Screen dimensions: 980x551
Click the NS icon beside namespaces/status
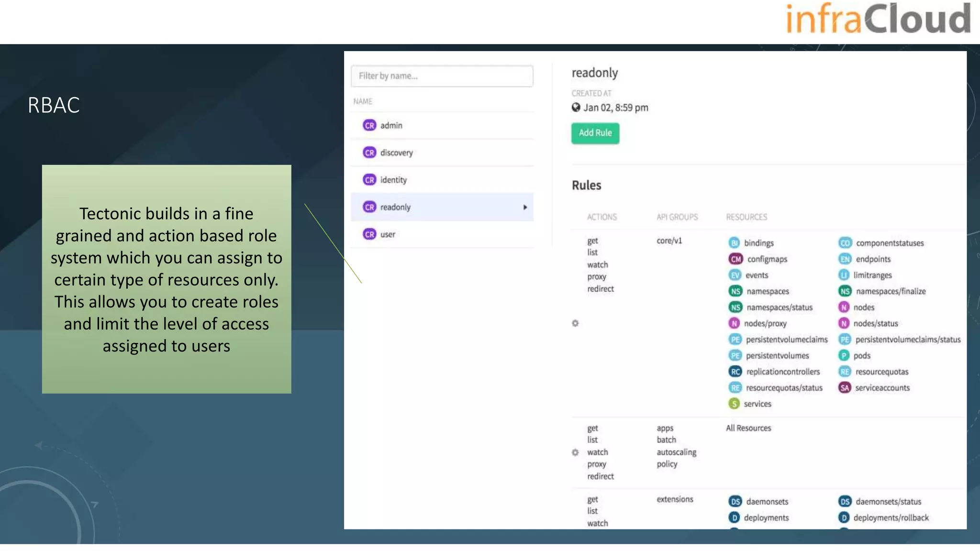(x=735, y=308)
